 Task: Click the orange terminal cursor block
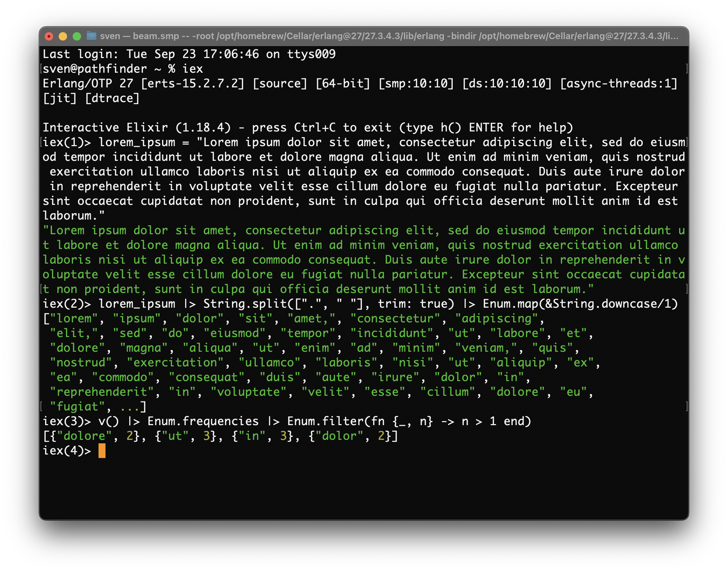coord(102,451)
